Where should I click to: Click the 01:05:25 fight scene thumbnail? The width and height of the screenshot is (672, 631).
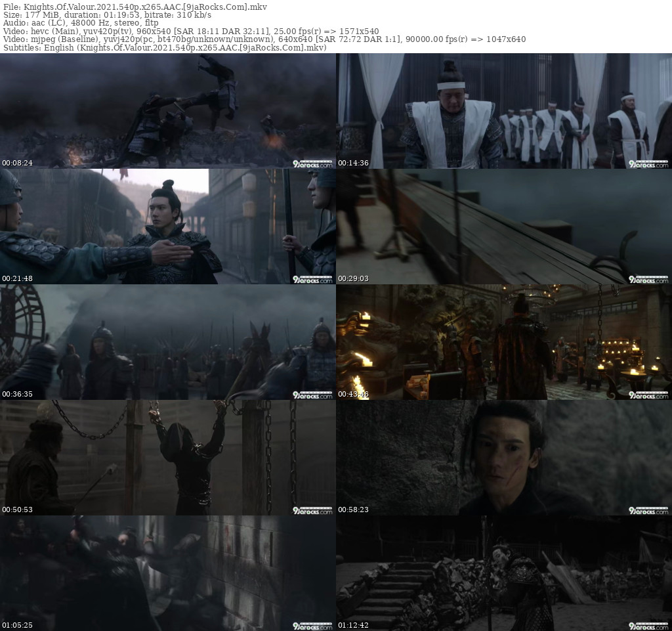[168, 573]
